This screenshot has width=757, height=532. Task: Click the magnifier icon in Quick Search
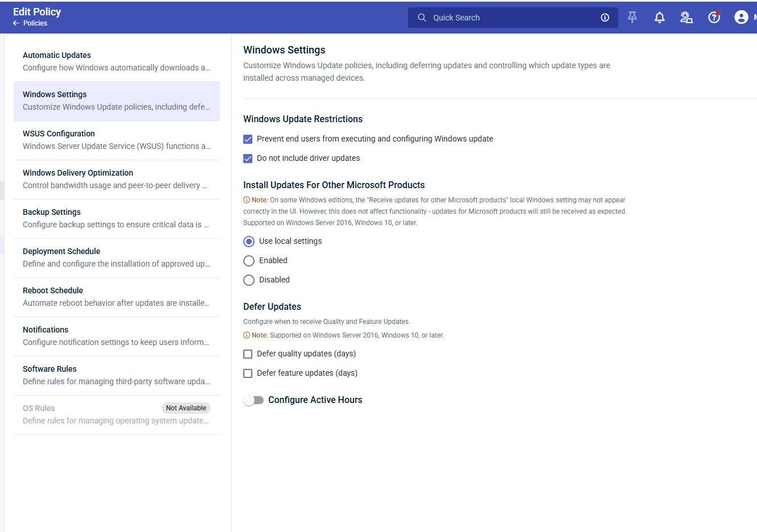pyautogui.click(x=422, y=18)
